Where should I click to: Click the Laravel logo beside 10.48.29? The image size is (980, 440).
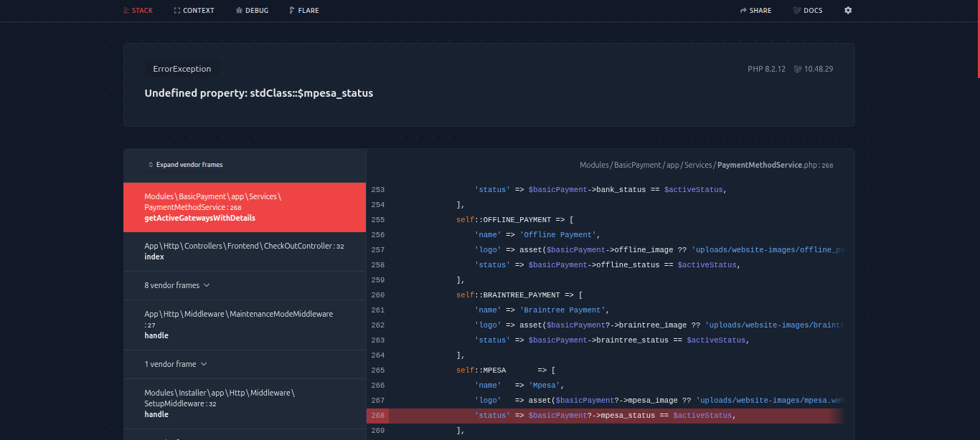pyautogui.click(x=798, y=70)
